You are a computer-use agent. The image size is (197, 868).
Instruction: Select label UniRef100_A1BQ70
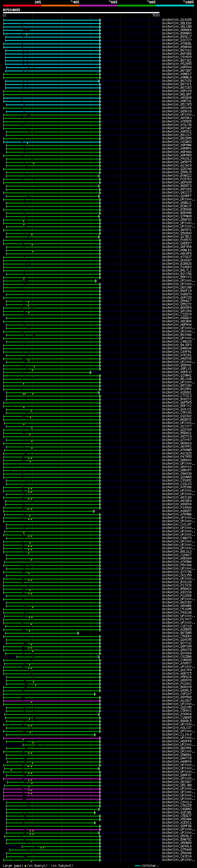[177, 294]
